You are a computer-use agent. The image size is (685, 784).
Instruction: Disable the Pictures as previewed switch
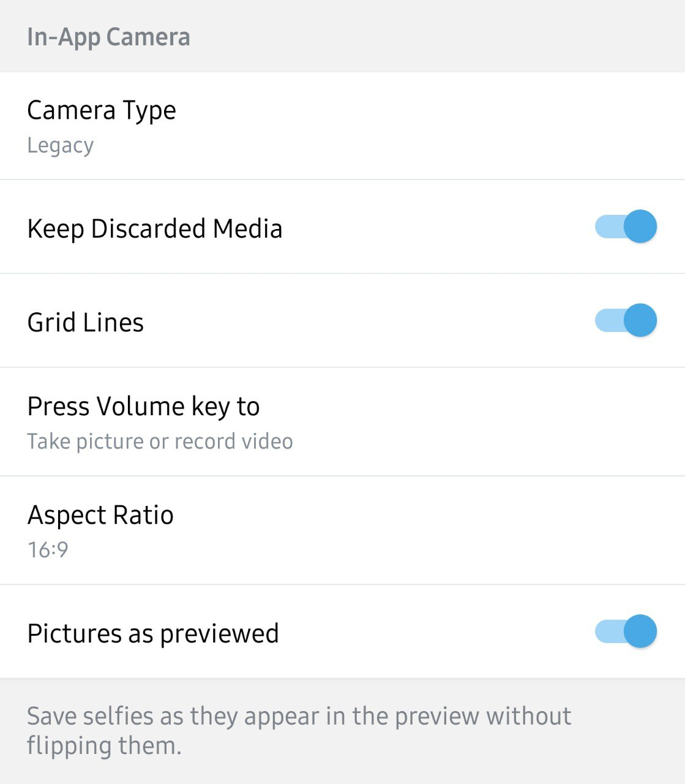tap(626, 631)
